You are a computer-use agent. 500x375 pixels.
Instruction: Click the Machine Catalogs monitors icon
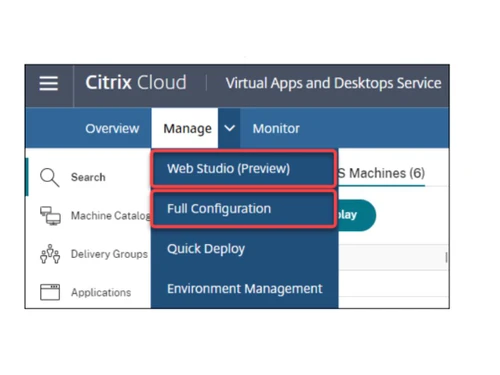click(x=50, y=216)
